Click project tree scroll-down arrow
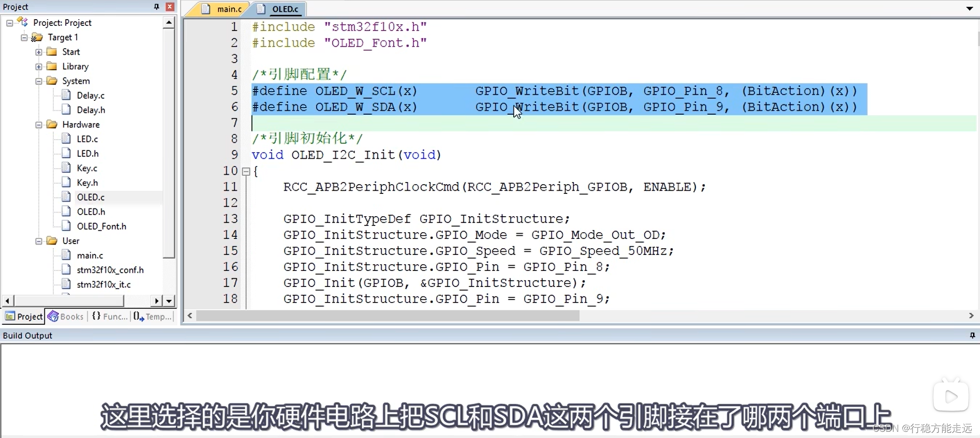 pyautogui.click(x=169, y=300)
